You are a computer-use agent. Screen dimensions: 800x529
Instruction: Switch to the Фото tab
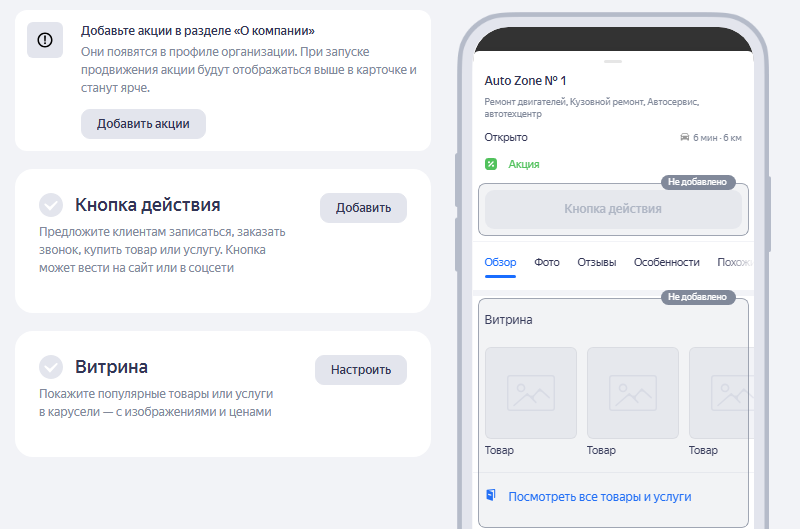pos(546,262)
